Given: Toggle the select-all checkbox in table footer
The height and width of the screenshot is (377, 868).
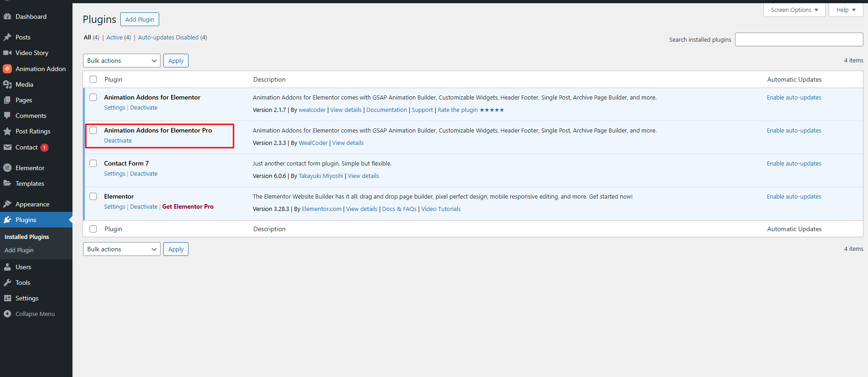Looking at the screenshot, I should 93,229.
